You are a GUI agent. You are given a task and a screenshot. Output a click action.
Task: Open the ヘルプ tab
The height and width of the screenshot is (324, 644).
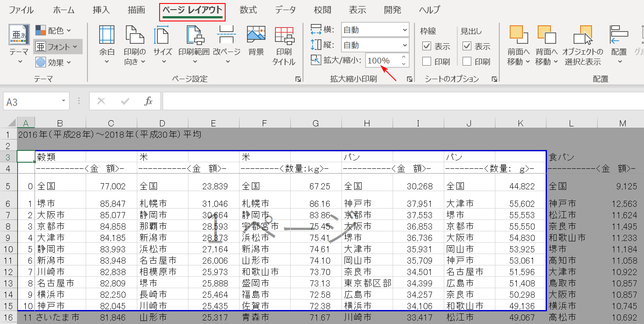(429, 10)
